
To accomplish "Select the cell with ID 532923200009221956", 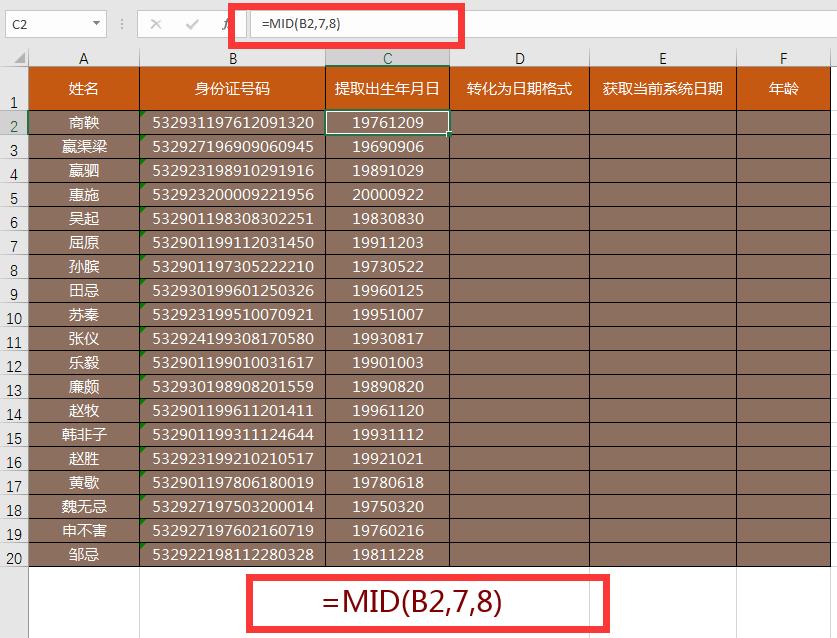I will click(231, 195).
